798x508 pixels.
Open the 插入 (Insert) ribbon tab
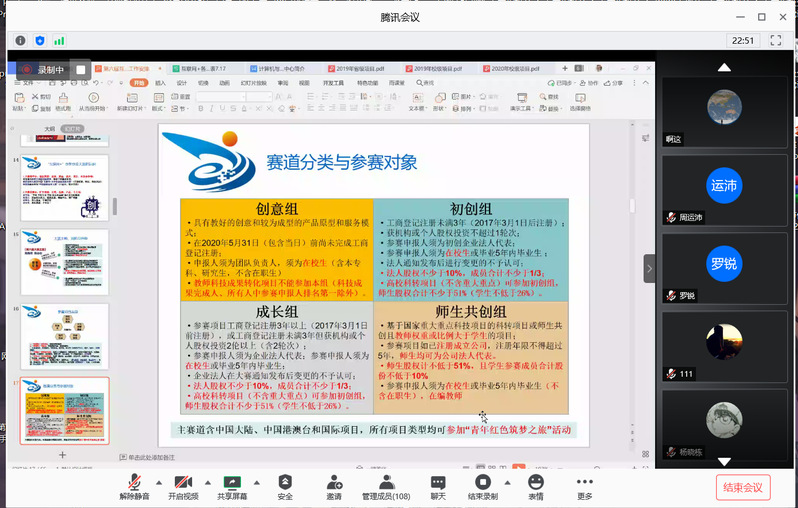(x=161, y=83)
